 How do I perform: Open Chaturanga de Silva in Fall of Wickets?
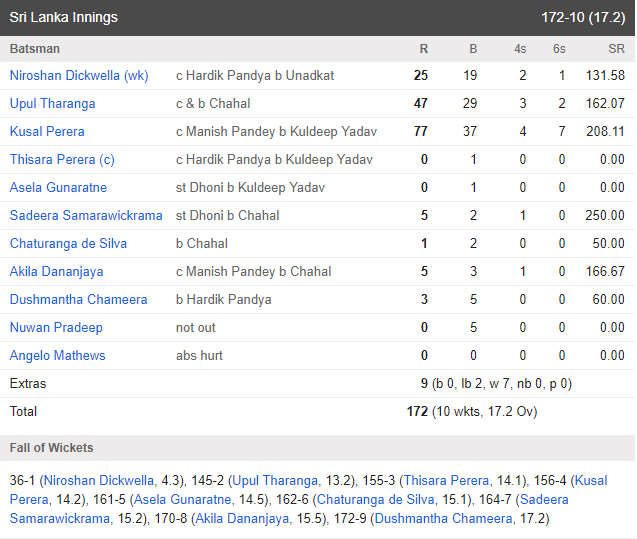click(x=375, y=500)
